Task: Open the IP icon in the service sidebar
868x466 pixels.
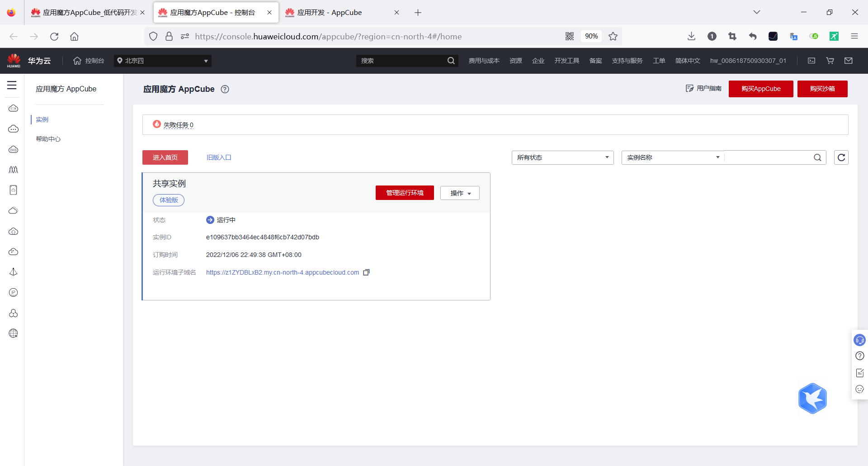Action: [14, 293]
